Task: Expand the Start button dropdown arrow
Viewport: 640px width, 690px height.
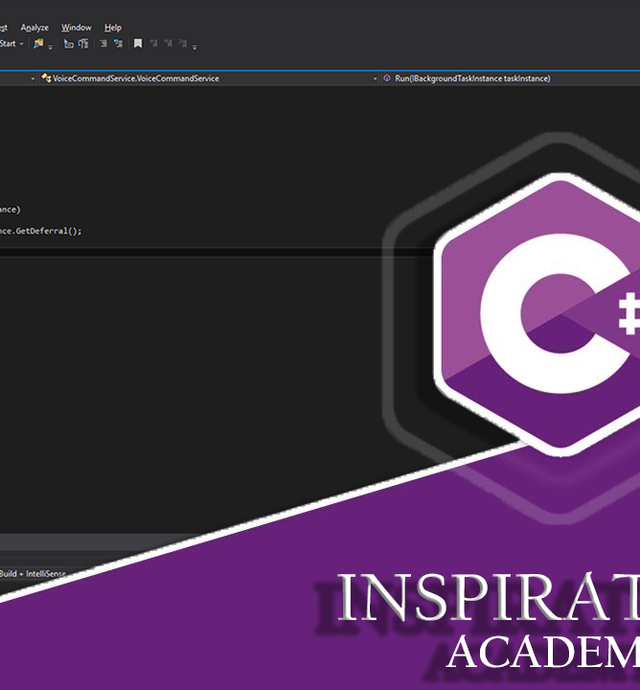Action: pyautogui.click(x=22, y=44)
